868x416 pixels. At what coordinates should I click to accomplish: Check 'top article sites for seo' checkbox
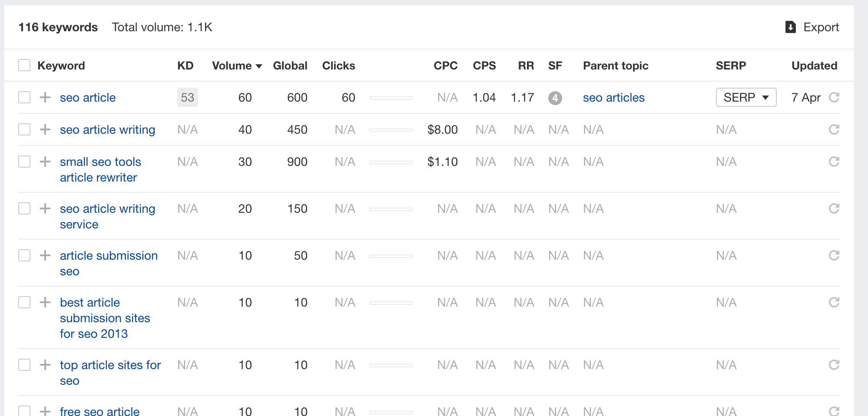(24, 365)
